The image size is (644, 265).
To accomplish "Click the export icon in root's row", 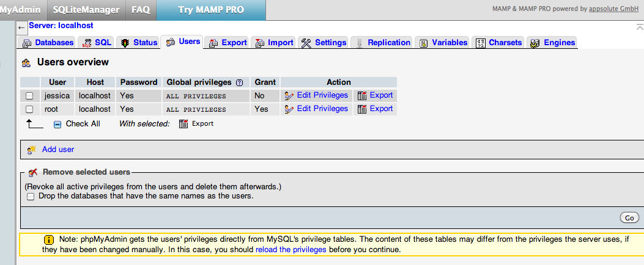I will [362, 109].
